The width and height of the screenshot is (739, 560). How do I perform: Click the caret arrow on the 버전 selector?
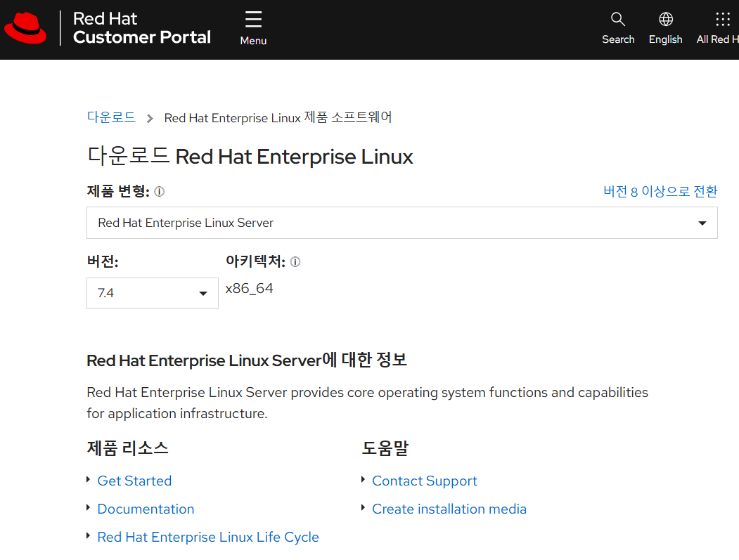pyautogui.click(x=204, y=293)
